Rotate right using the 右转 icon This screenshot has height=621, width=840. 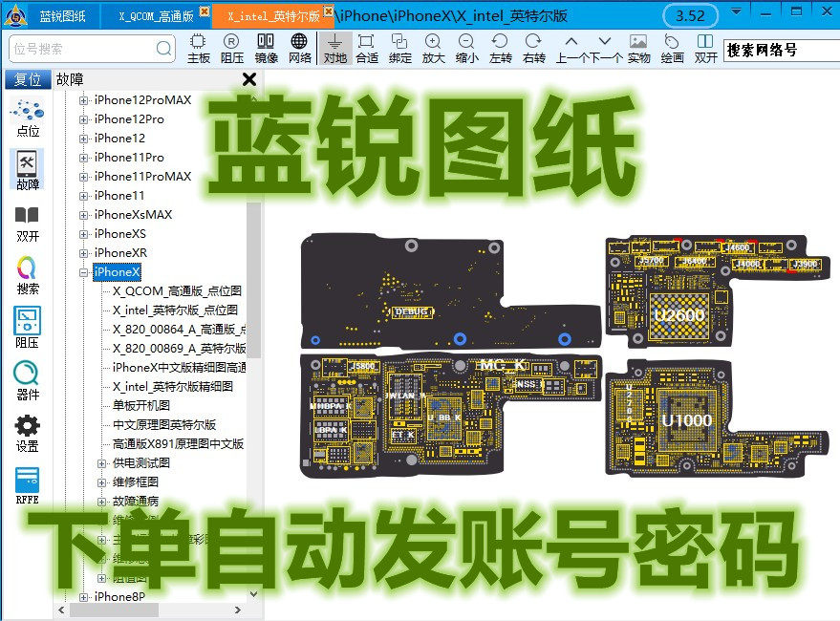533,48
